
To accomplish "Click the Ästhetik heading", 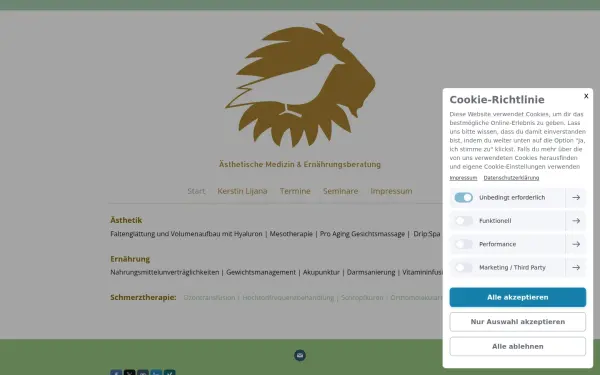I will pos(126,220).
